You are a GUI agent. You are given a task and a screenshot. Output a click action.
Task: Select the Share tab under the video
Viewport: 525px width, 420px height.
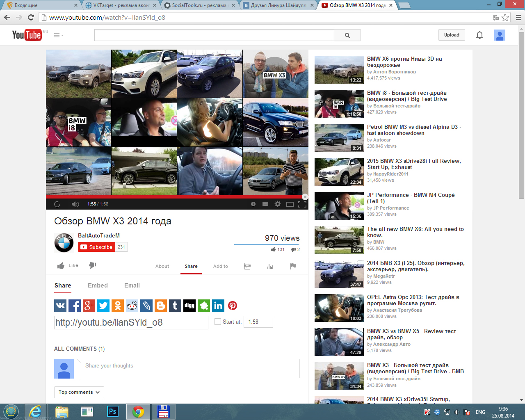click(191, 266)
